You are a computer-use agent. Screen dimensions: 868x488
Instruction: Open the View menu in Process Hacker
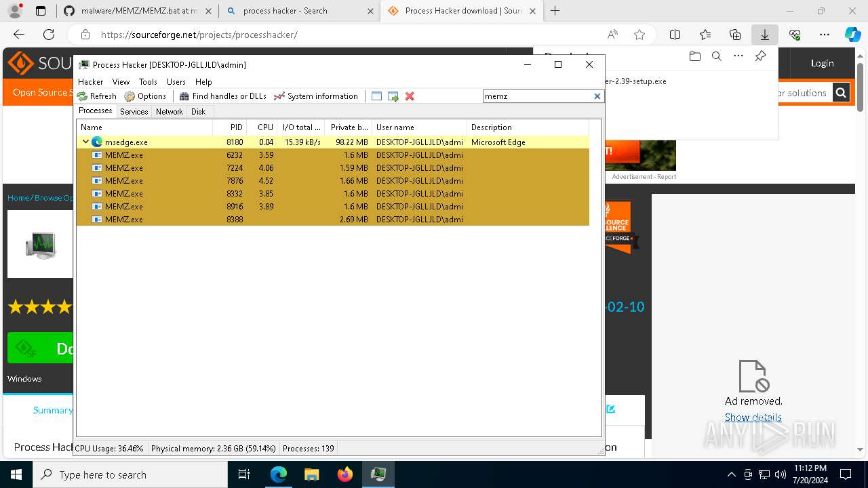pos(121,81)
